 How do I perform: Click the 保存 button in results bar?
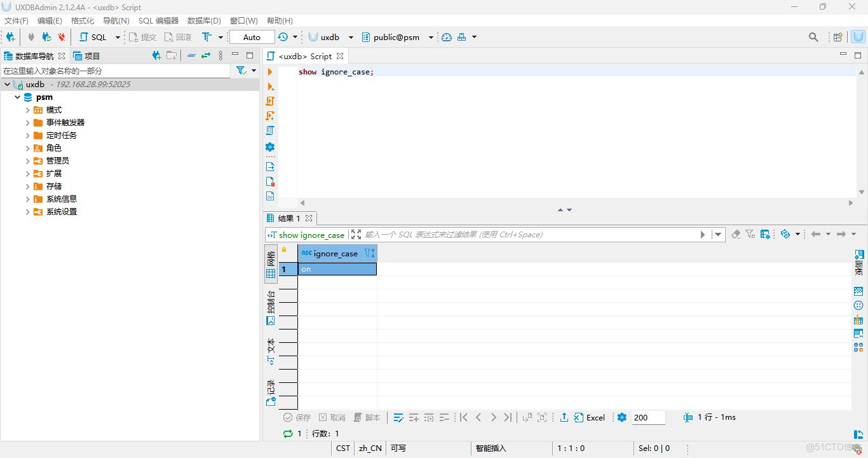[297, 417]
